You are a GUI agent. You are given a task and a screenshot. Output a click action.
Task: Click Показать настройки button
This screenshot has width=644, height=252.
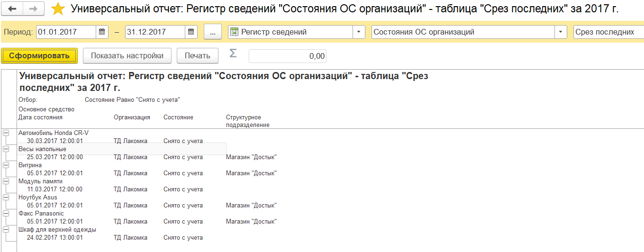click(x=127, y=56)
